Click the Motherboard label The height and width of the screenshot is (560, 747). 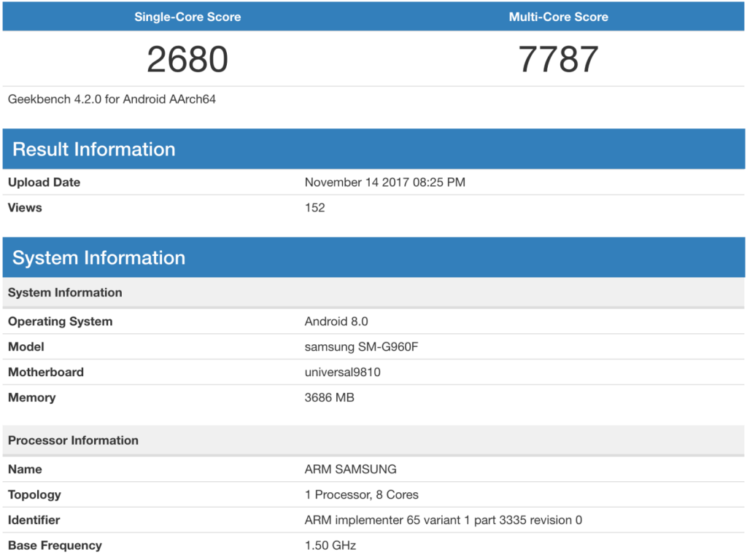coord(46,372)
